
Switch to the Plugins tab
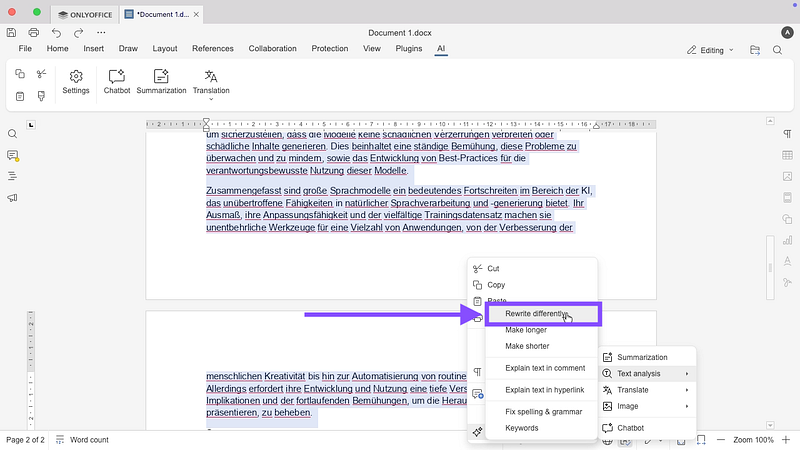coord(408,48)
